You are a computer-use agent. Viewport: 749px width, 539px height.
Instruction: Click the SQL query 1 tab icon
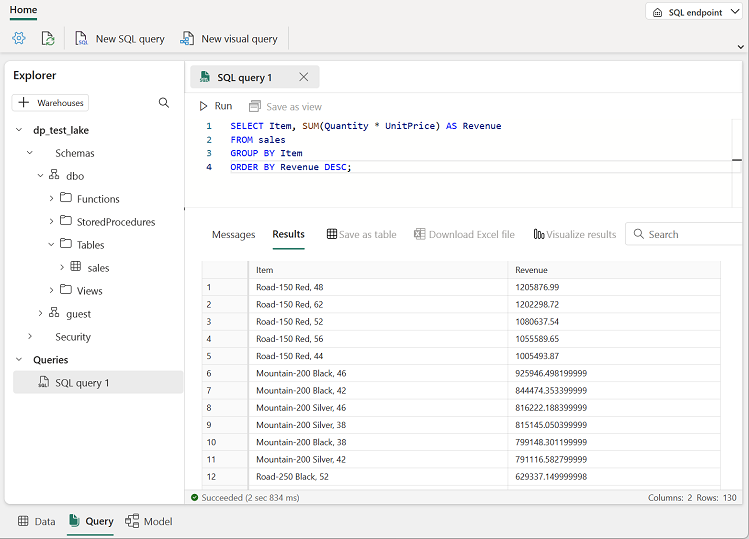tap(205, 77)
